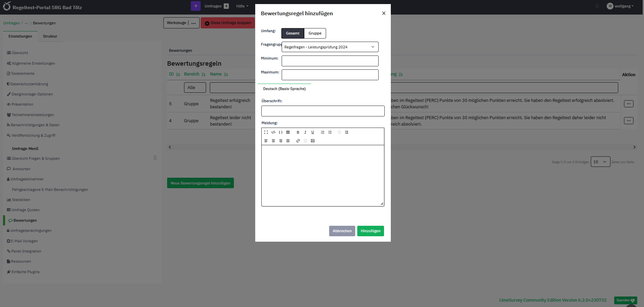Center-align text in the message editor
Image resolution: width=644 pixels, height=307 pixels.
point(273,141)
